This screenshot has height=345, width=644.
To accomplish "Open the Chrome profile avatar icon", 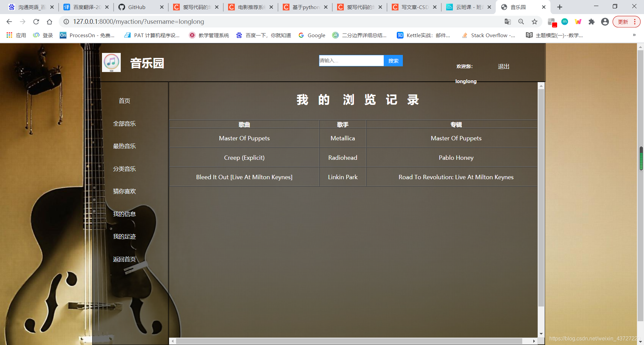I will [x=605, y=22].
